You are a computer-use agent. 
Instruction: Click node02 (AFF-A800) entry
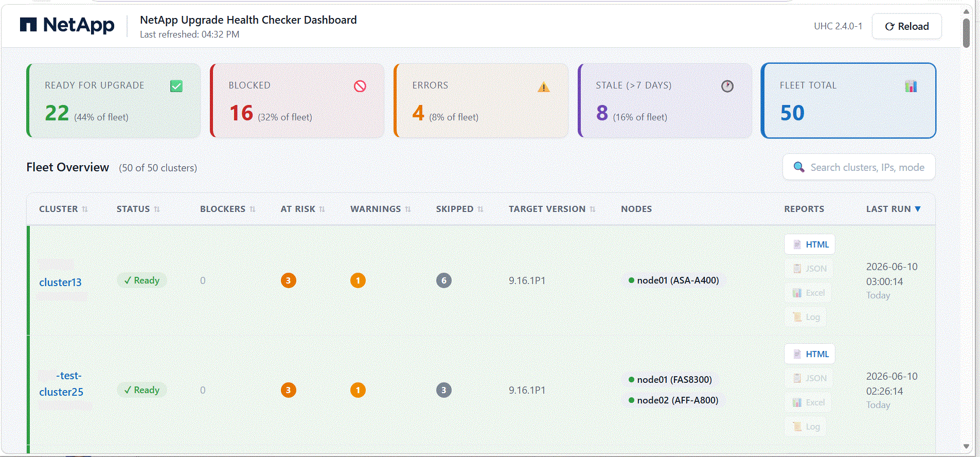point(673,400)
